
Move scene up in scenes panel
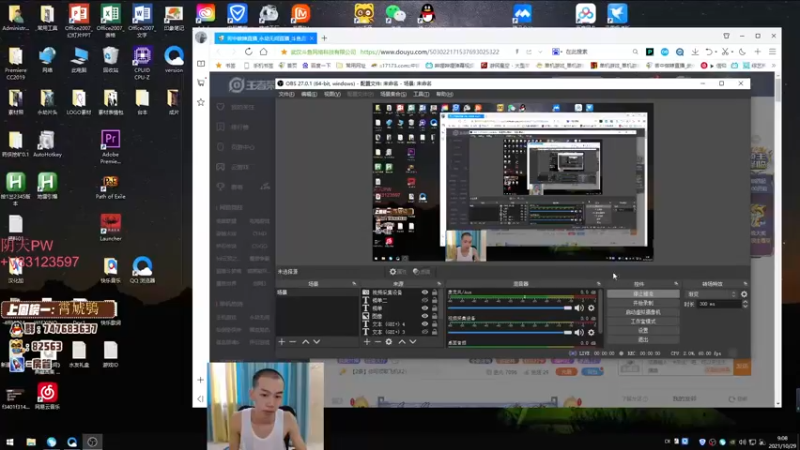tap(306, 341)
